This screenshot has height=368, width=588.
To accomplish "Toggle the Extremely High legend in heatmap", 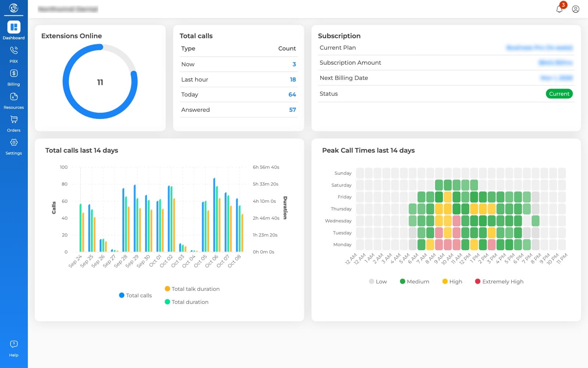I will pyautogui.click(x=499, y=282).
